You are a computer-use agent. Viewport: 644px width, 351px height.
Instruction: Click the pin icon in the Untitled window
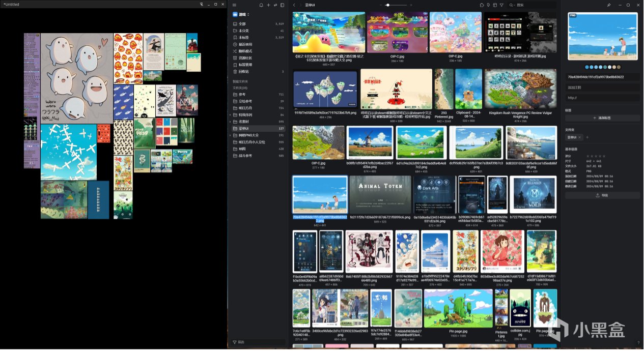pos(202,4)
